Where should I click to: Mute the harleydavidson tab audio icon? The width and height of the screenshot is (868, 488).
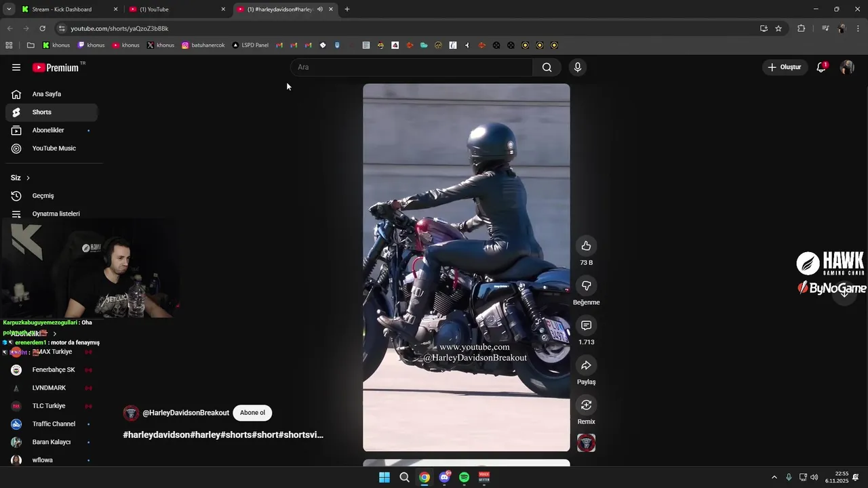[x=320, y=9]
